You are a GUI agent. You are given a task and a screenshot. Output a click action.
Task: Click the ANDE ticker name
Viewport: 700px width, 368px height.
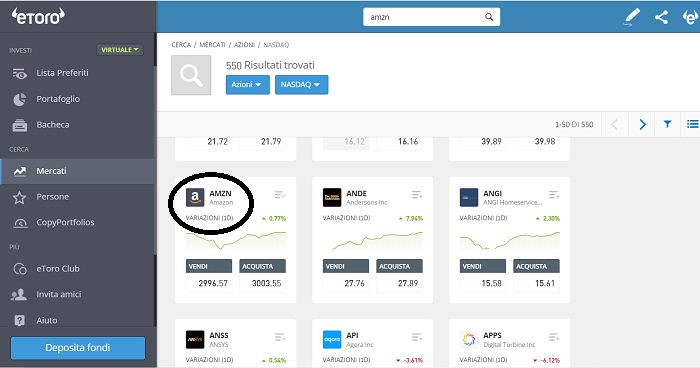[x=356, y=193]
